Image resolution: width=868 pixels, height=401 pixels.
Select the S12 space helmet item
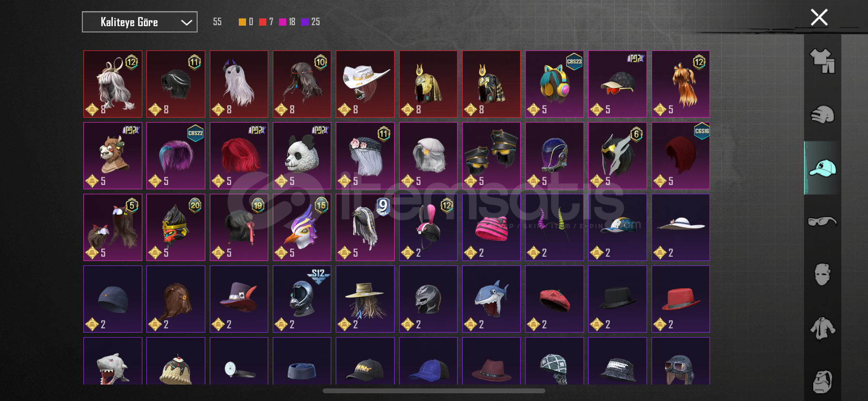pyautogui.click(x=302, y=299)
